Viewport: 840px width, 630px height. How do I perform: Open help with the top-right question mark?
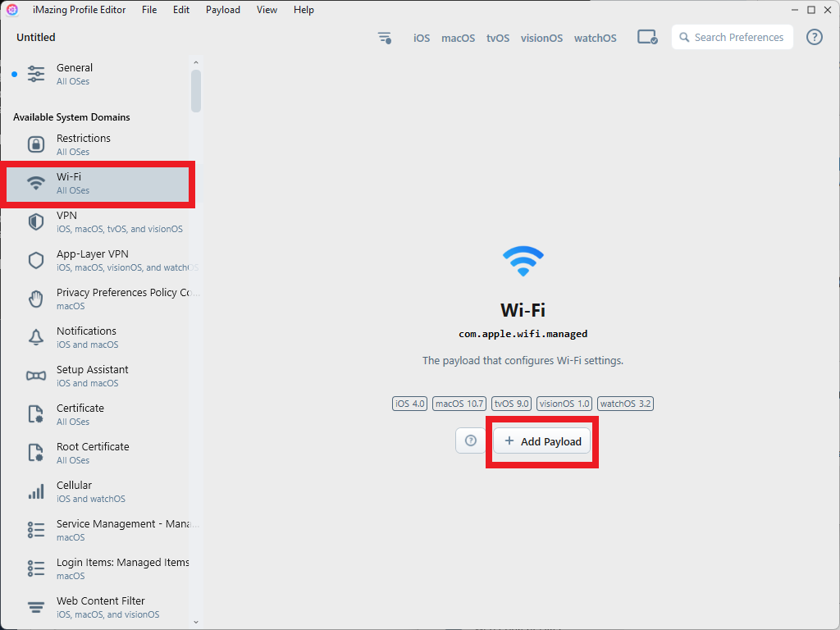pos(815,37)
